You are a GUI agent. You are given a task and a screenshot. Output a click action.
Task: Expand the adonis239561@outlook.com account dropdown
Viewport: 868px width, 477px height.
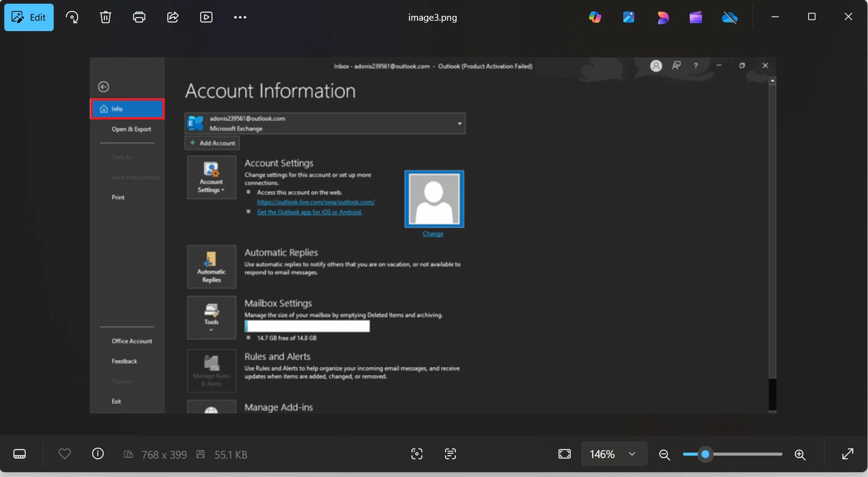tap(325, 123)
